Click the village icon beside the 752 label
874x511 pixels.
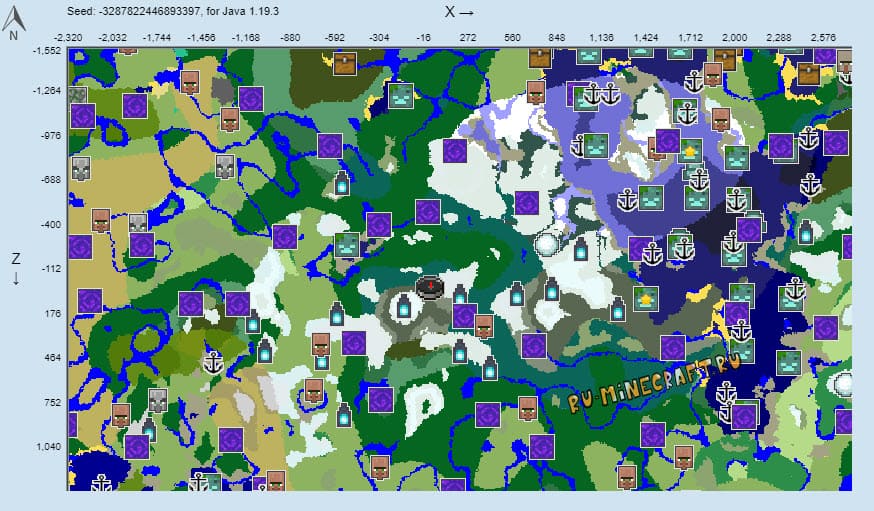[121, 416]
